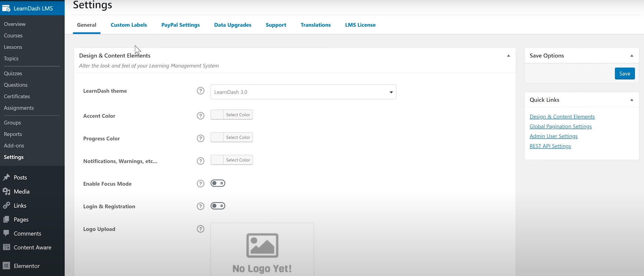Viewport: 644px width, 276px height.
Task: Click the Elementor icon in sidebar
Action: pos(6,266)
